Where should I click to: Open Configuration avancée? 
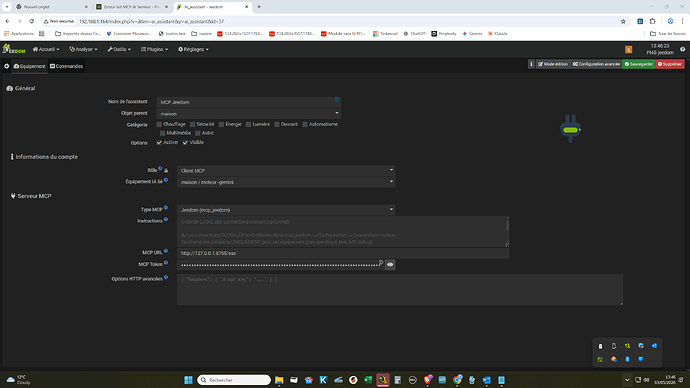(x=596, y=64)
